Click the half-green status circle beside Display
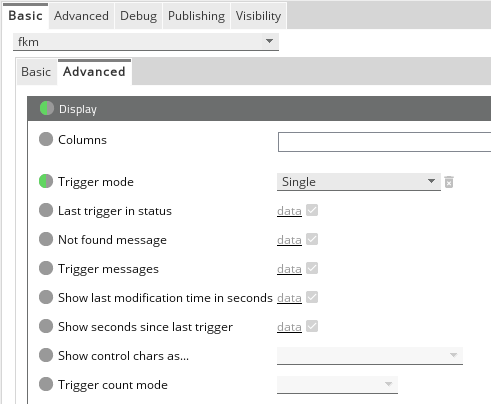 47,109
